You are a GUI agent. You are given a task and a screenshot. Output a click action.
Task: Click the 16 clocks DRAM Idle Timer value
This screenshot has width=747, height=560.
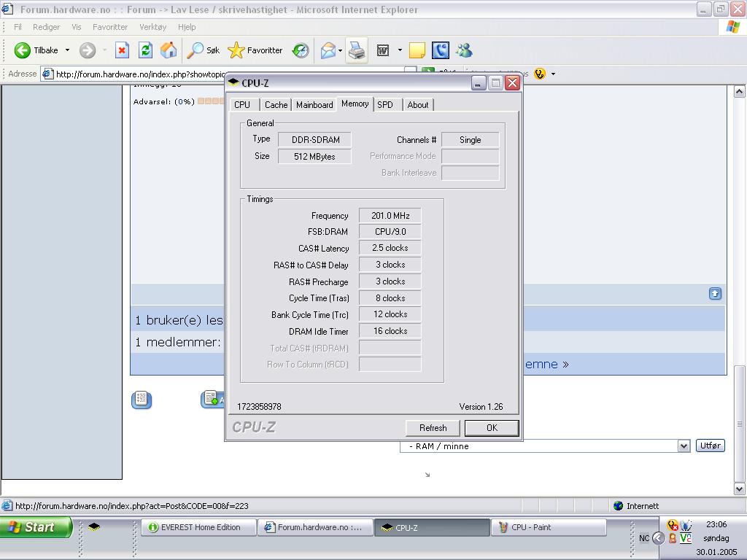click(x=390, y=331)
